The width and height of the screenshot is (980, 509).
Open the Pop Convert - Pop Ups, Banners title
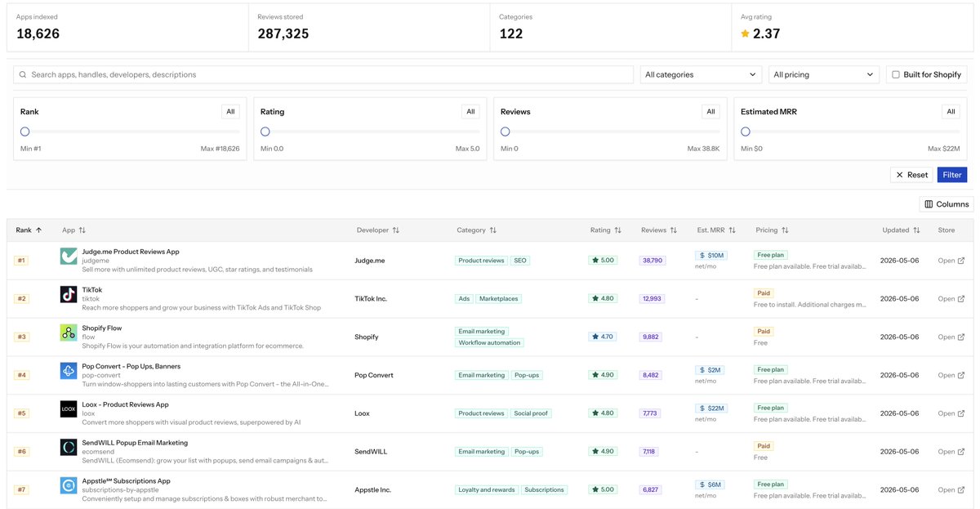(x=131, y=366)
